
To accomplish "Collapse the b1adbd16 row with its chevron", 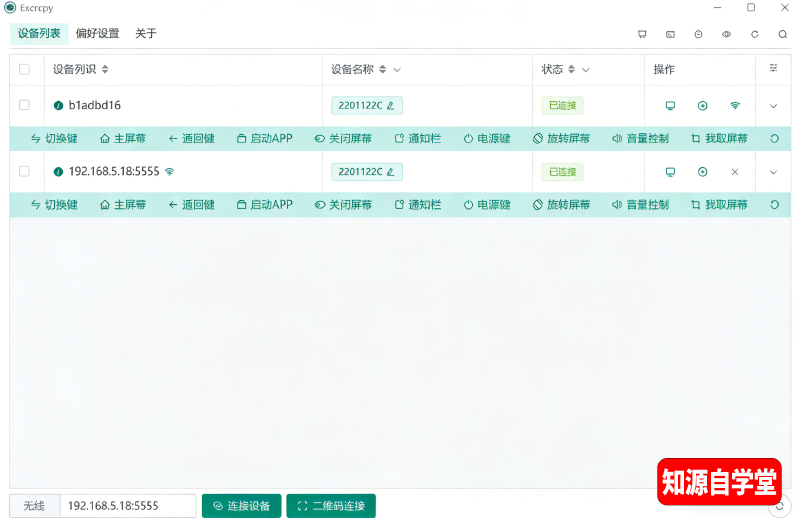I will pos(773,105).
